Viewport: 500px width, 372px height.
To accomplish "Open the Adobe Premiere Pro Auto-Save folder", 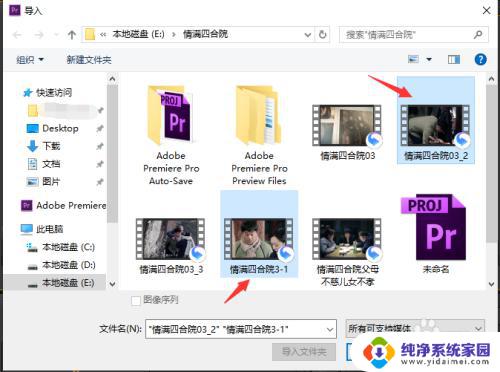I will (171, 136).
